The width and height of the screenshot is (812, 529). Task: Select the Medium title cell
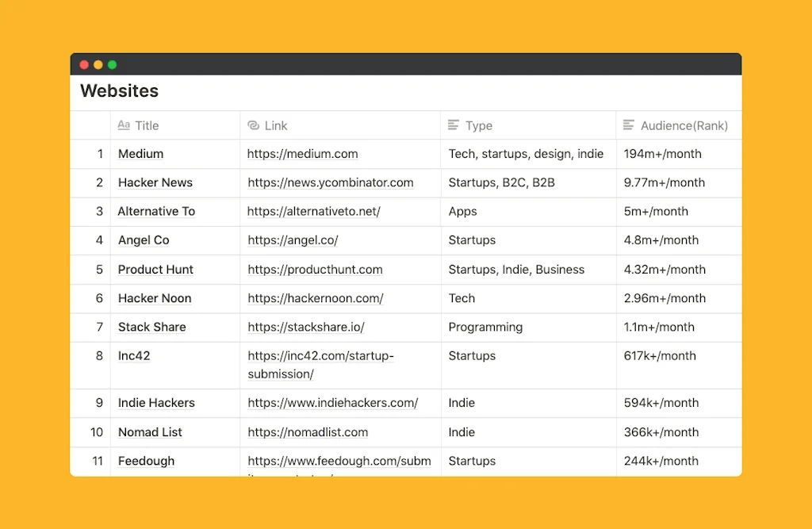click(140, 154)
